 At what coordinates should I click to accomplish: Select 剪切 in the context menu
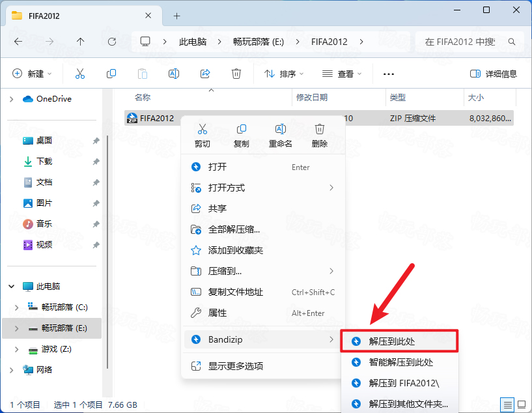(x=203, y=135)
